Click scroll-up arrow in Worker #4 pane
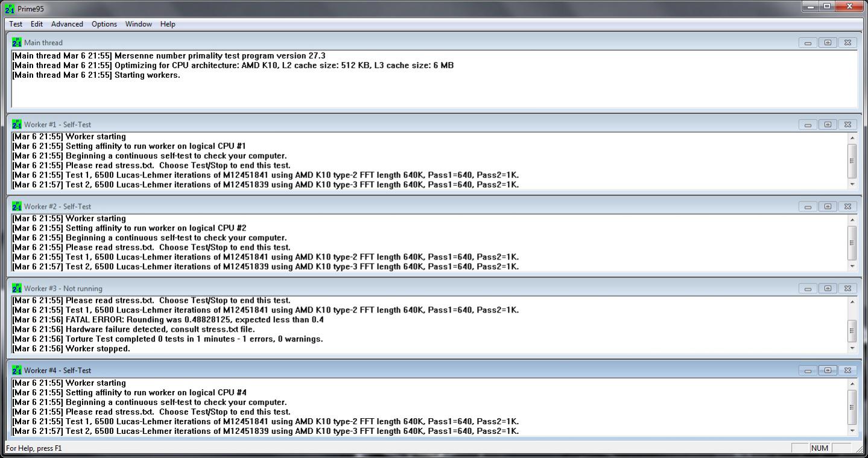 coord(852,384)
